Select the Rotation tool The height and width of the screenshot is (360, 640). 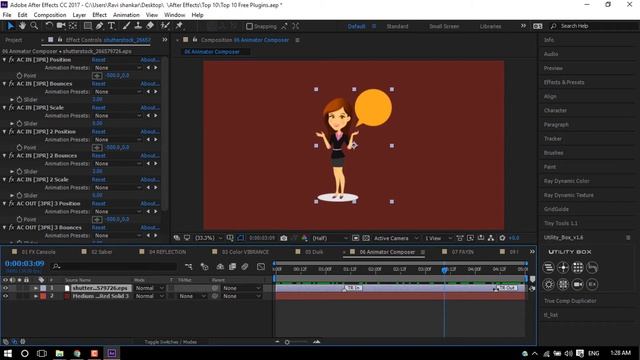(49, 26)
